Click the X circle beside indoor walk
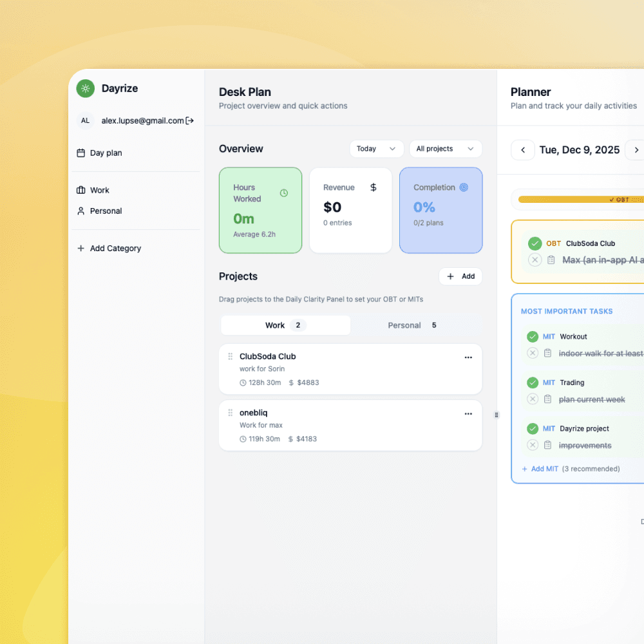The height and width of the screenshot is (644, 644). (533, 353)
